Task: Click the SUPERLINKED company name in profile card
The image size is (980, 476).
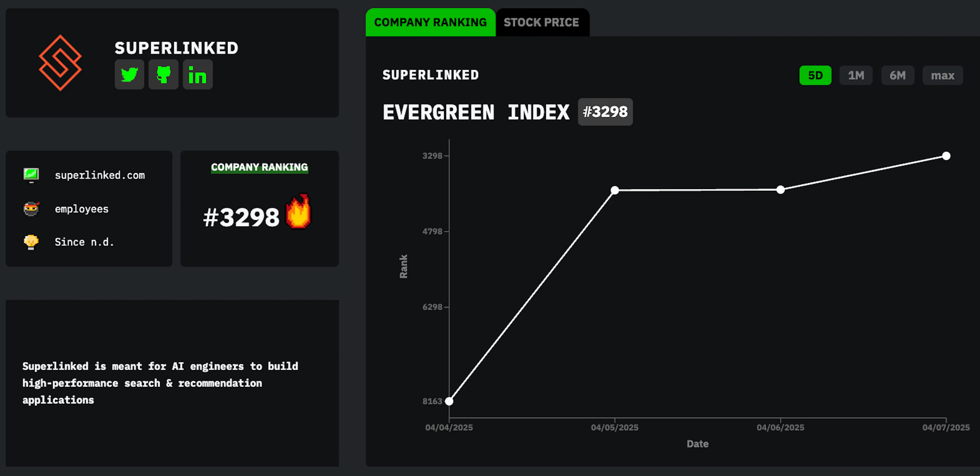Action: [x=177, y=48]
